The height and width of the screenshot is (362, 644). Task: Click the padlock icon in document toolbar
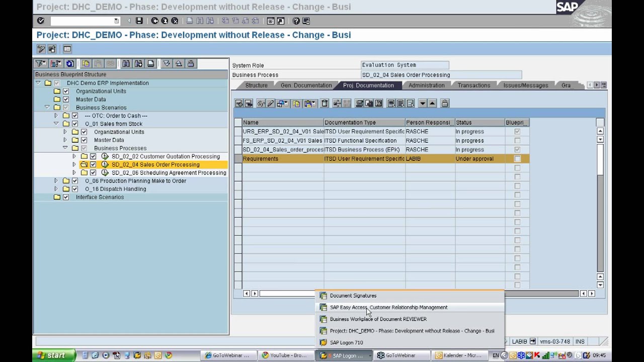pyautogui.click(x=445, y=104)
